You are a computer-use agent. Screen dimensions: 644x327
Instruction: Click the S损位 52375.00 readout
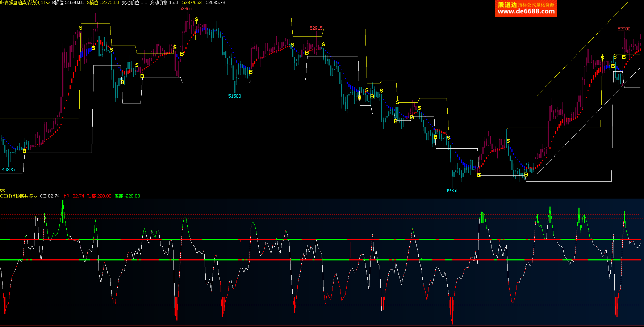(x=103, y=3)
